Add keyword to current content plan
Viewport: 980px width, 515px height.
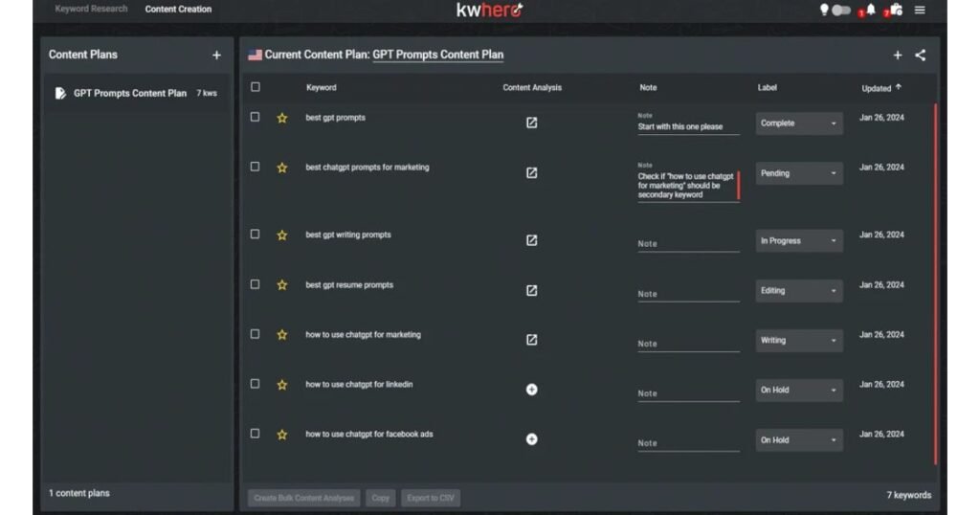pyautogui.click(x=898, y=55)
